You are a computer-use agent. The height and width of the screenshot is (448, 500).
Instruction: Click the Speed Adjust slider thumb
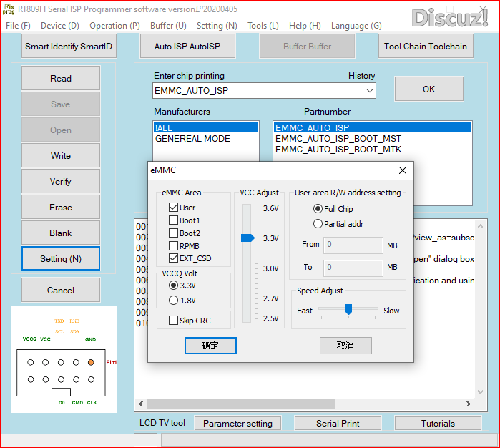(x=348, y=309)
